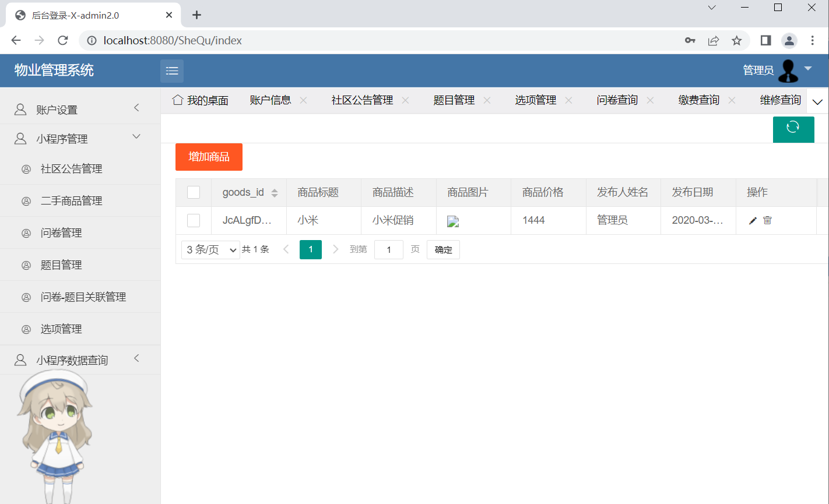Click the green refresh button
Viewport: 829px width, 504px height.
point(793,129)
